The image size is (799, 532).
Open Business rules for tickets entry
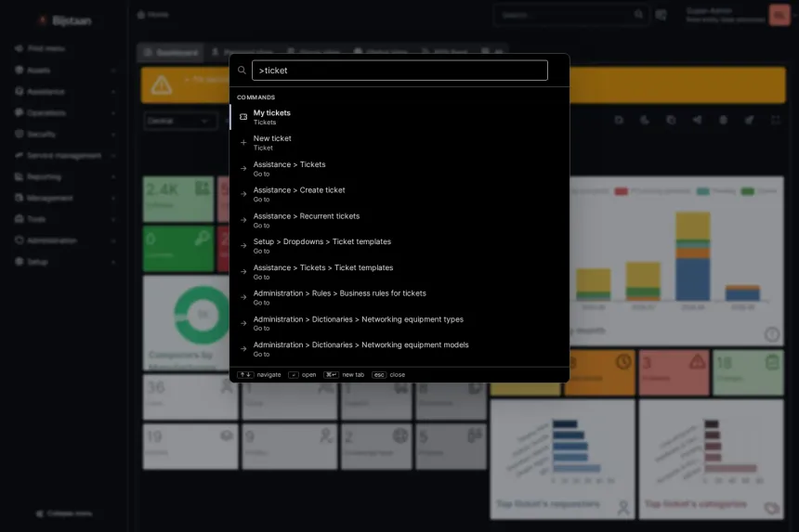pos(399,297)
